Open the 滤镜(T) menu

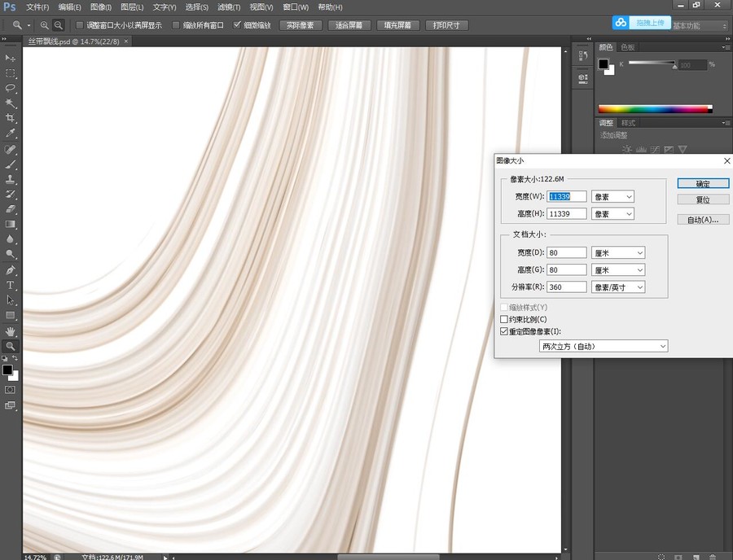(229, 7)
